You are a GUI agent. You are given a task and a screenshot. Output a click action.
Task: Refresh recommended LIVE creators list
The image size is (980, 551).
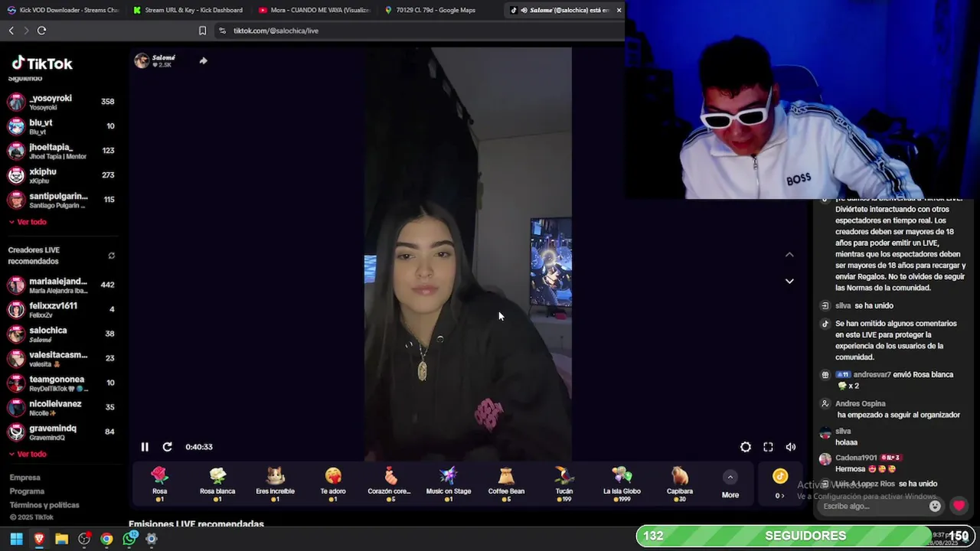pyautogui.click(x=111, y=256)
